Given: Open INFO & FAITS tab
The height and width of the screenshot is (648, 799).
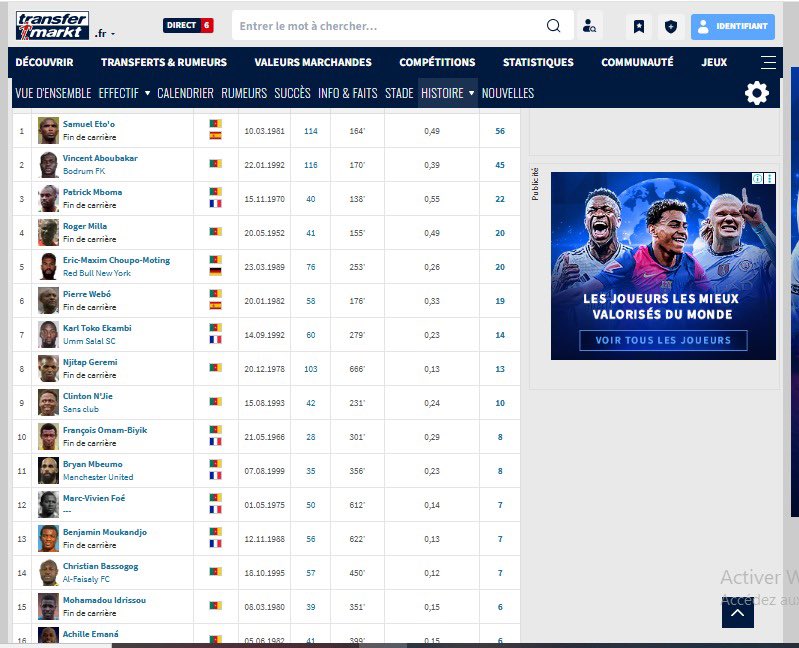Looking at the screenshot, I should tap(348, 93).
